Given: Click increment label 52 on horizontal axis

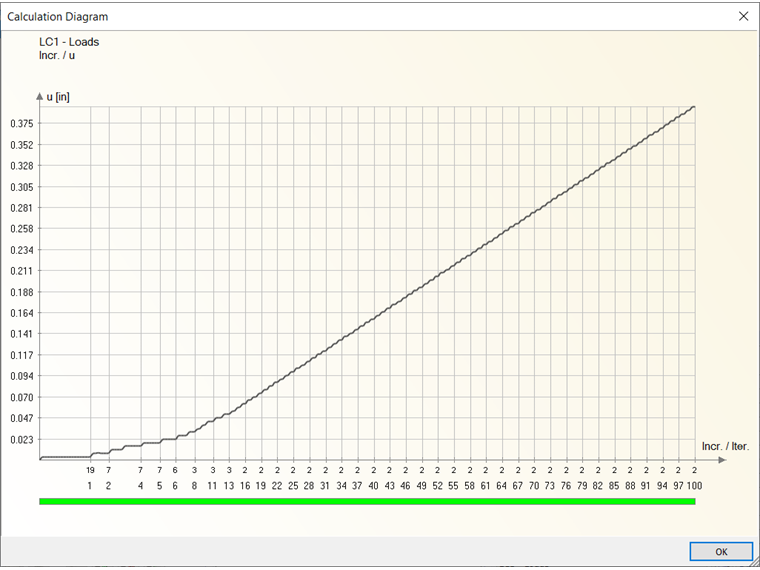Looking at the screenshot, I should point(438,486).
